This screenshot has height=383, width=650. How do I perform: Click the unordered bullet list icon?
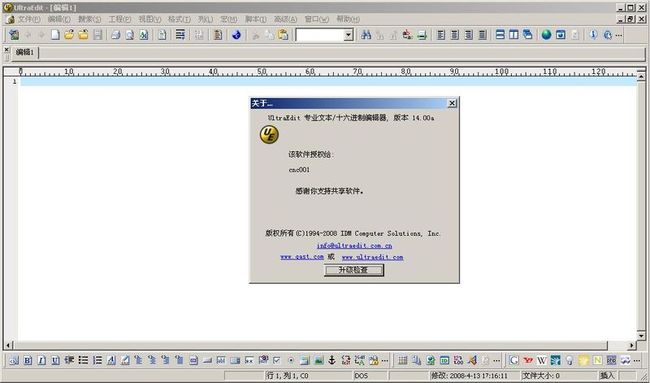[x=83, y=360]
